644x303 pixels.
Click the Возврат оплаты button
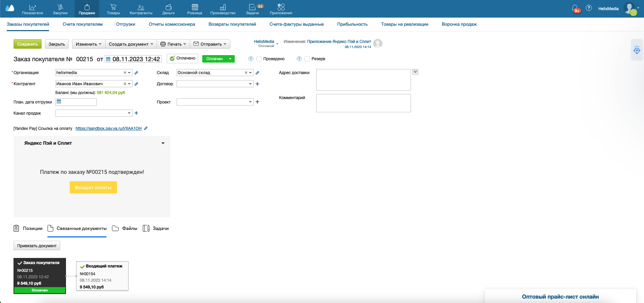pyautogui.click(x=93, y=187)
